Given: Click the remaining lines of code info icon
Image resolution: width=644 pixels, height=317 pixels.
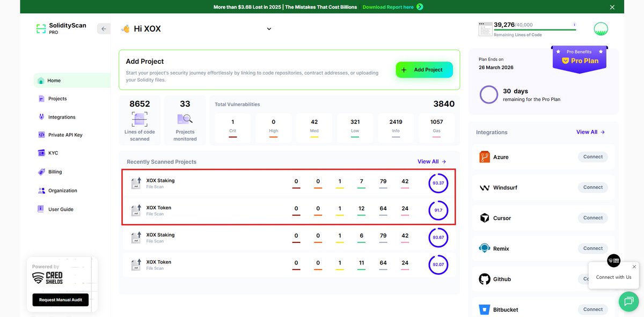Looking at the screenshot, I should [575, 25].
